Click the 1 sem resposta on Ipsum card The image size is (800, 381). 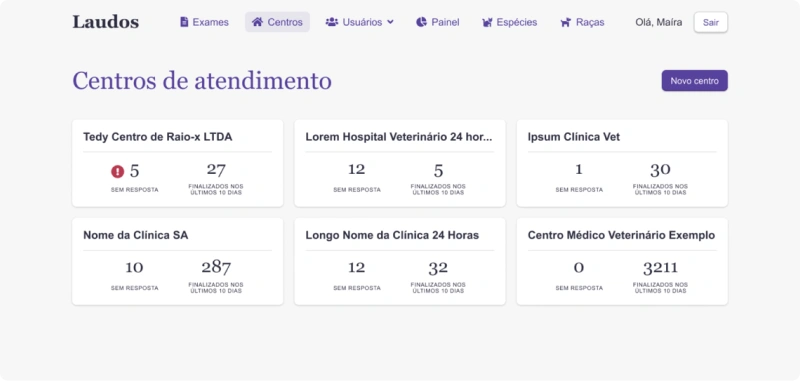click(x=579, y=170)
